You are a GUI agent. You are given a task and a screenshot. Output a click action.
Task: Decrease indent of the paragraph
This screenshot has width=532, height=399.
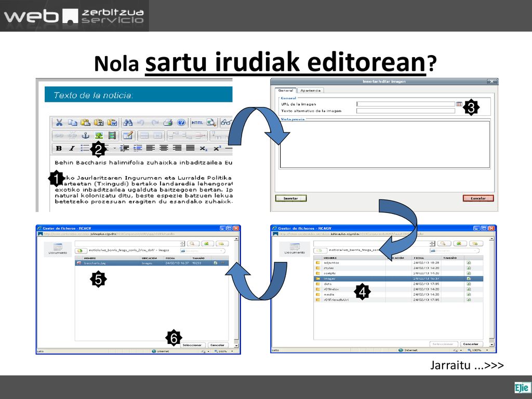(x=125, y=148)
